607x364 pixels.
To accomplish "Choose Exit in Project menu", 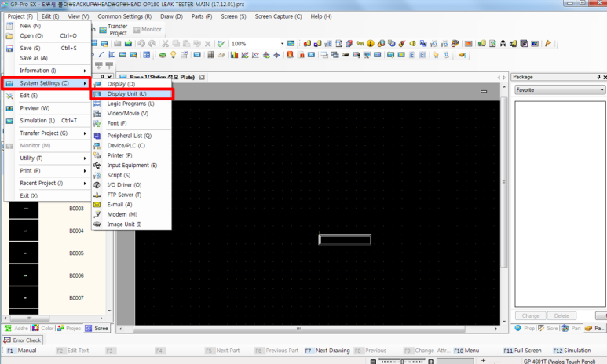I will 47,196.
